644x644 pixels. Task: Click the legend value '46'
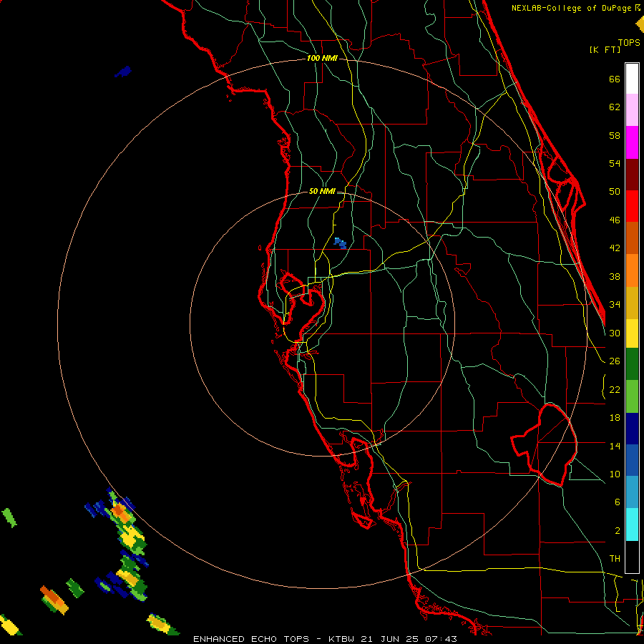click(x=615, y=220)
